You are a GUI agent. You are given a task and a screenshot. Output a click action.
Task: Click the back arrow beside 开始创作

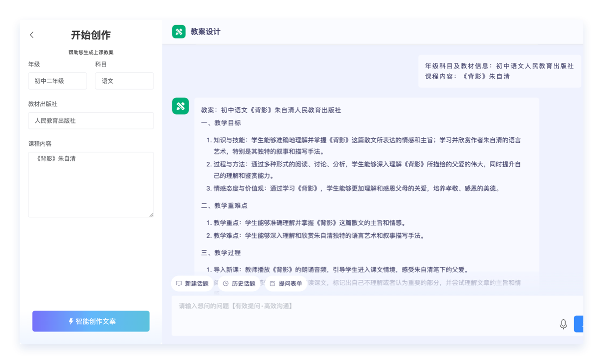[x=32, y=35]
